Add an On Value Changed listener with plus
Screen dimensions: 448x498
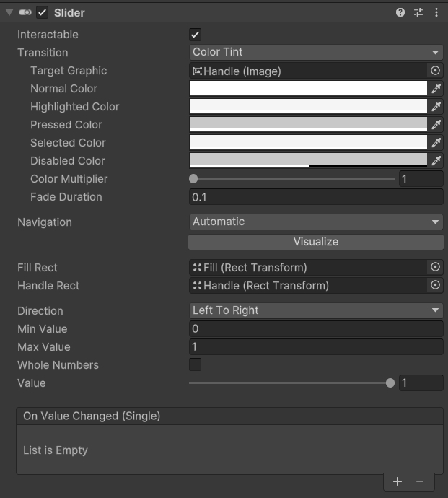[398, 481]
